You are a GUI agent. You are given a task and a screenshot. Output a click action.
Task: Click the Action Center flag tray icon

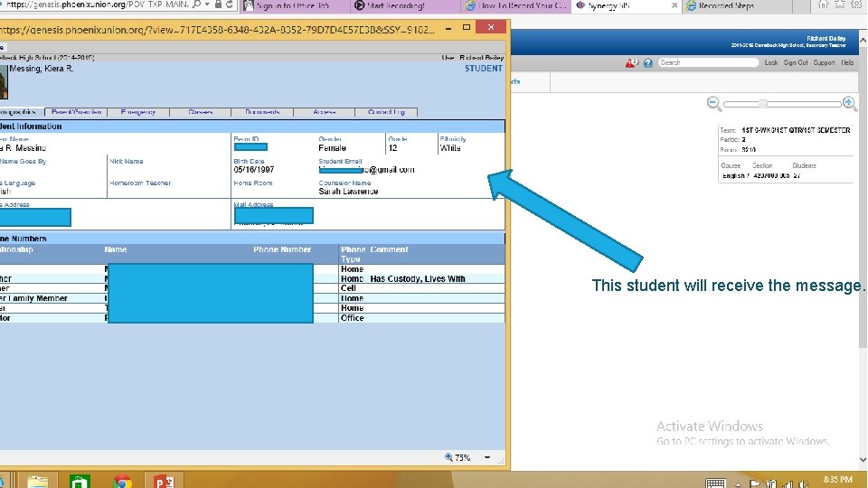coord(754,483)
